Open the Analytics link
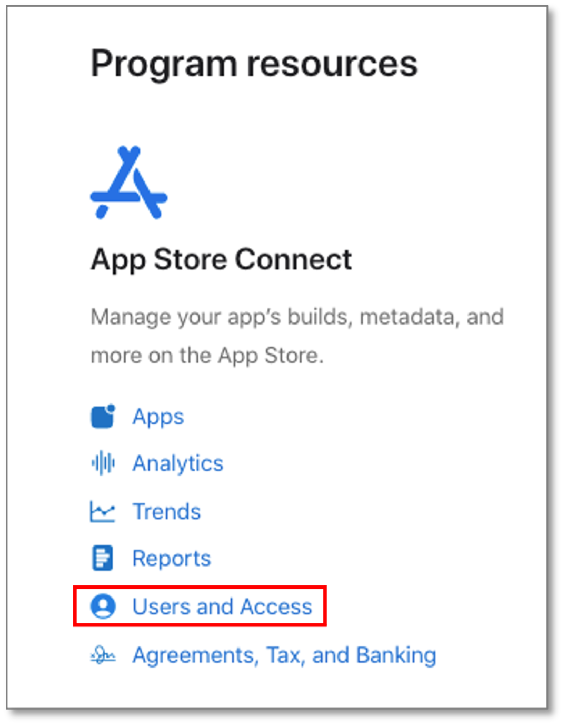Viewport: 567px width, 728px height. click(178, 464)
